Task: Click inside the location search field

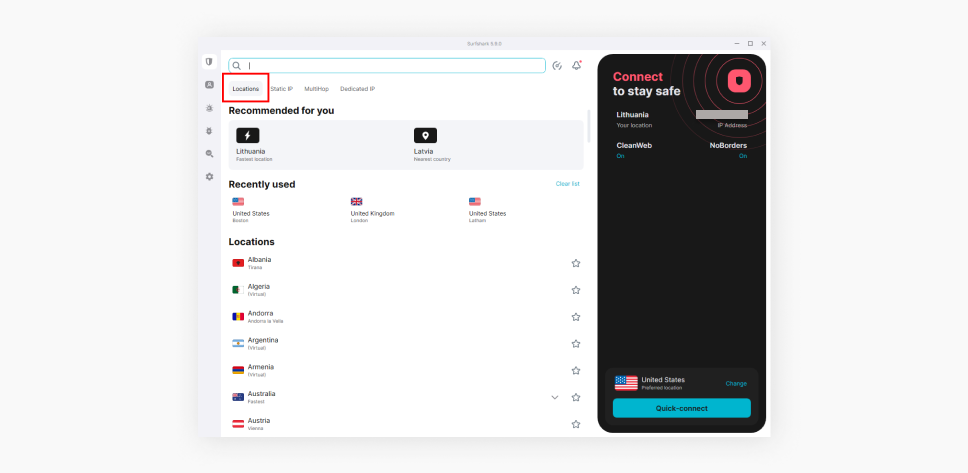Action: tap(390, 66)
